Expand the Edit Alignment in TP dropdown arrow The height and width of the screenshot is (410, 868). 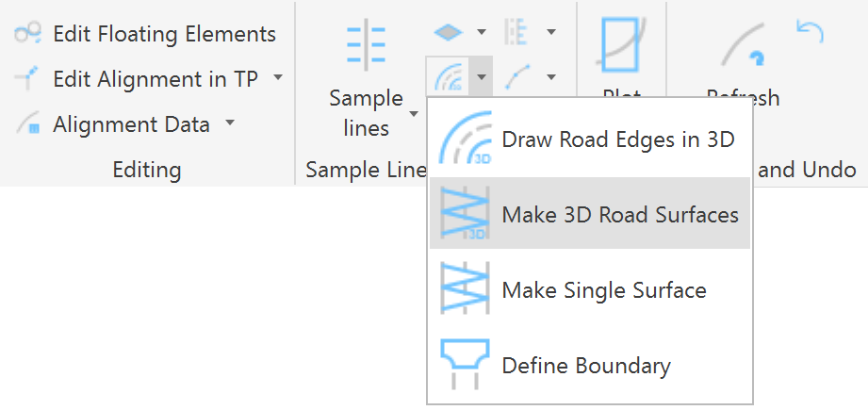(x=278, y=78)
